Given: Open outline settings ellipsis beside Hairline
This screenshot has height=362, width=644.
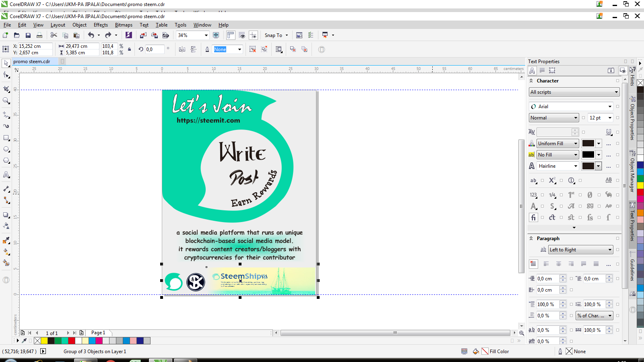Looking at the screenshot, I should pos(609,166).
